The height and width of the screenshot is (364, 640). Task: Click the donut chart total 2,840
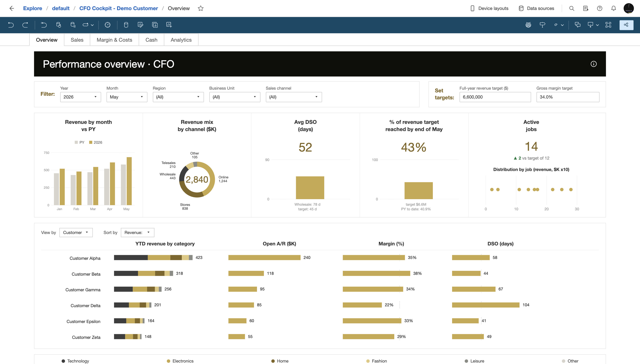[x=197, y=179]
